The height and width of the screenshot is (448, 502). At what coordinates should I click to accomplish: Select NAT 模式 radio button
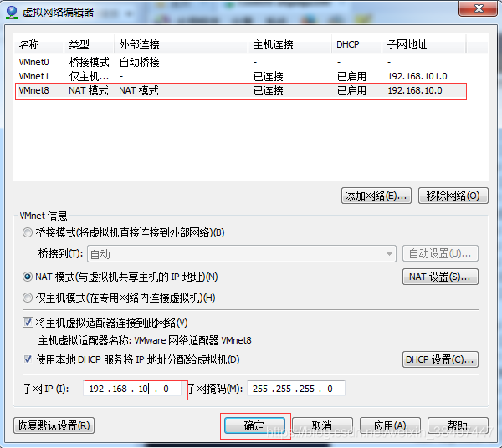28,277
